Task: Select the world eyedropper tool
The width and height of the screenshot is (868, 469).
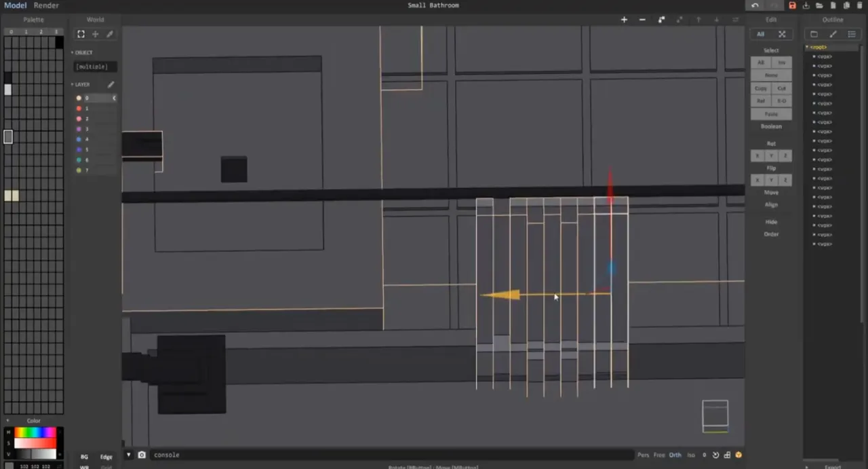Action: (x=110, y=34)
